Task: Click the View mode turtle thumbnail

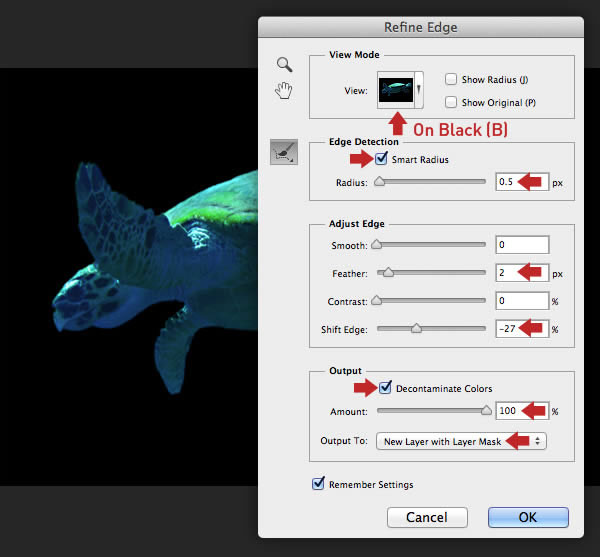Action: coord(396,90)
